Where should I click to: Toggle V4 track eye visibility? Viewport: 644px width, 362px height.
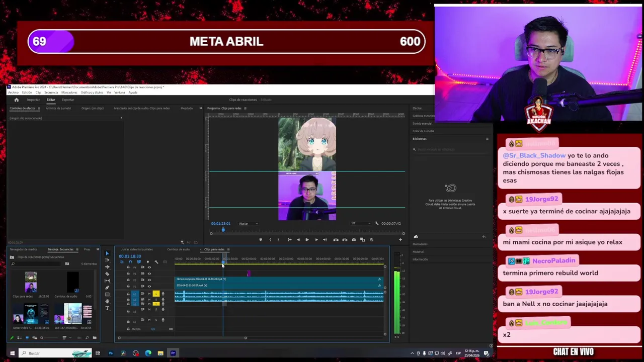[149, 267]
